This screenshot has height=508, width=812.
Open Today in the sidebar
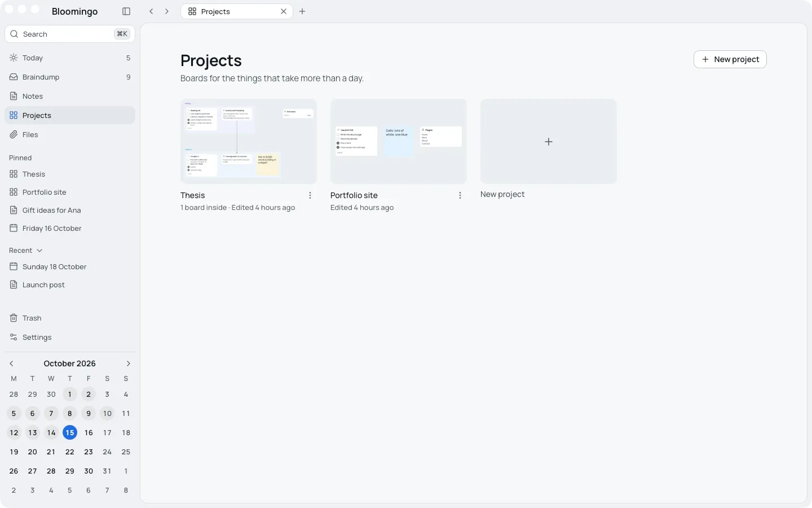70,58
